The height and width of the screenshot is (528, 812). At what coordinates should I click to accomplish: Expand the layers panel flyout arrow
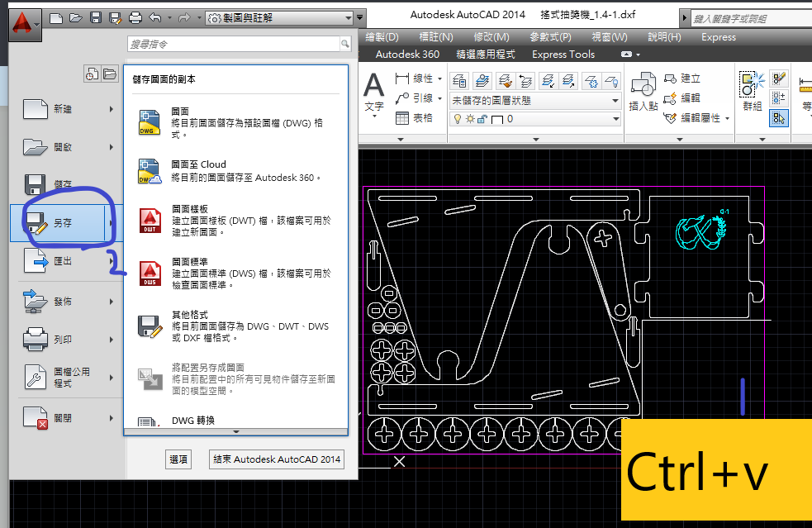tap(536, 140)
